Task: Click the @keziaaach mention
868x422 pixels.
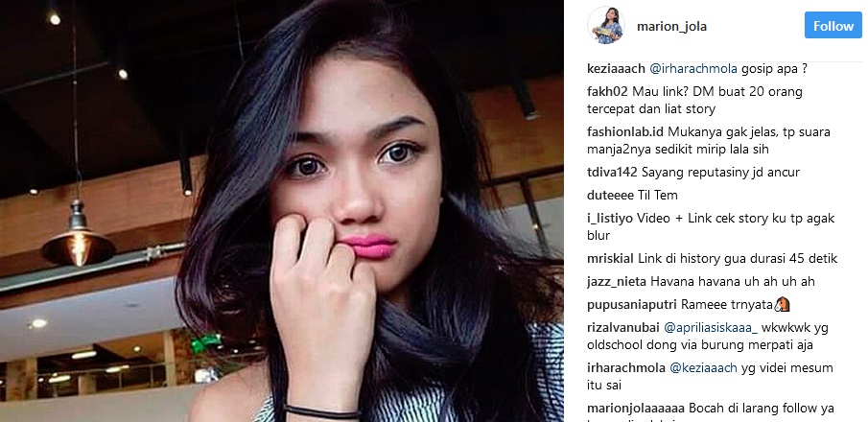Action: [x=704, y=367]
